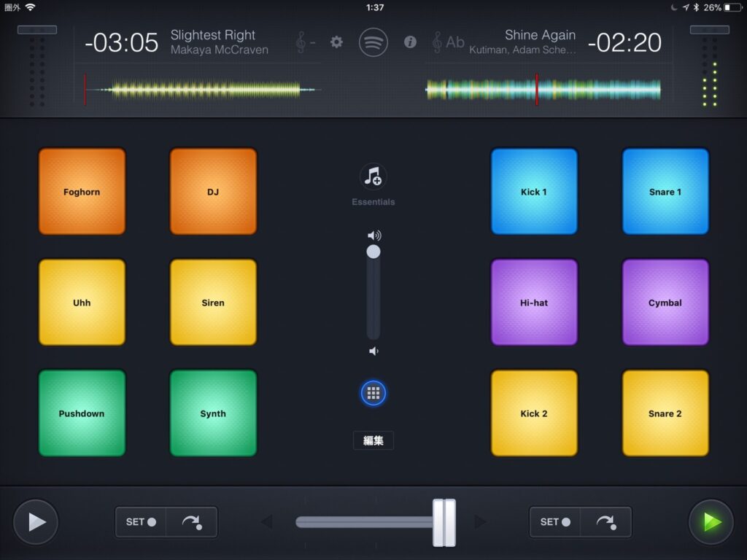The height and width of the screenshot is (560, 747).
Task: Click left deck key clef icon
Action: [x=305, y=42]
